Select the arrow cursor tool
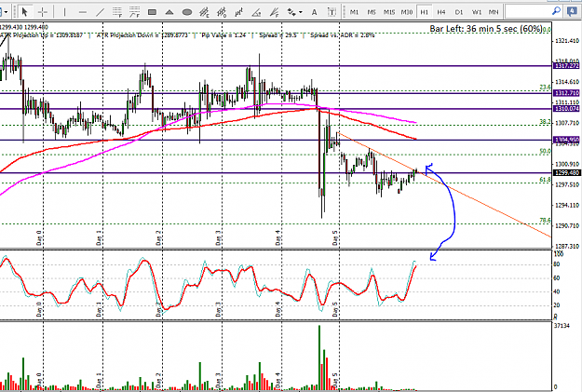Screen dimensions: 582x392 (x=24, y=12)
